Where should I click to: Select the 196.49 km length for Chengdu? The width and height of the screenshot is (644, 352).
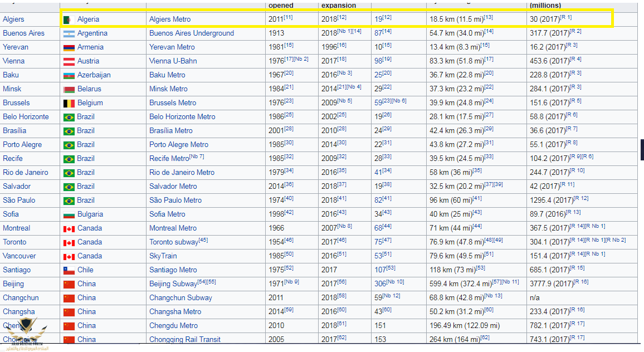coord(465,326)
